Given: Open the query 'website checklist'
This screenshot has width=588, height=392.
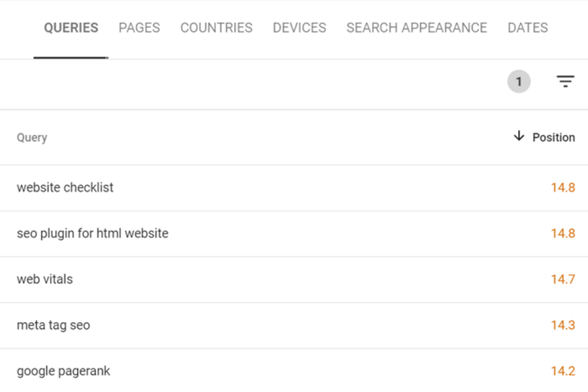Looking at the screenshot, I should point(65,188).
